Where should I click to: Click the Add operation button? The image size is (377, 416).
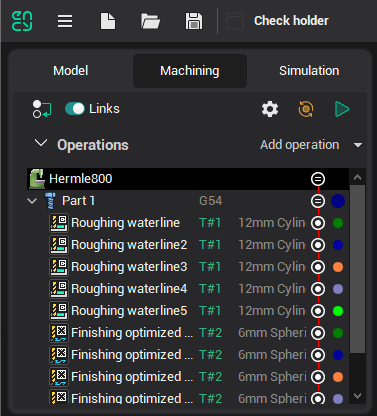coord(300,145)
